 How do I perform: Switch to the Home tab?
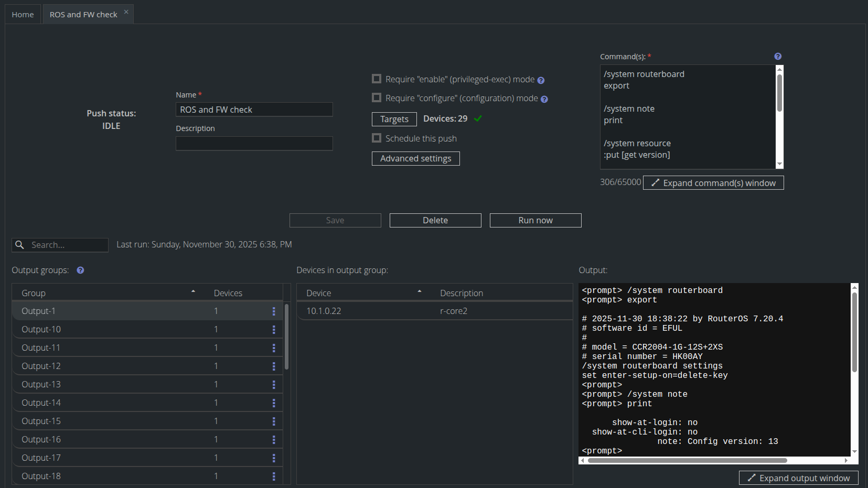(x=23, y=15)
